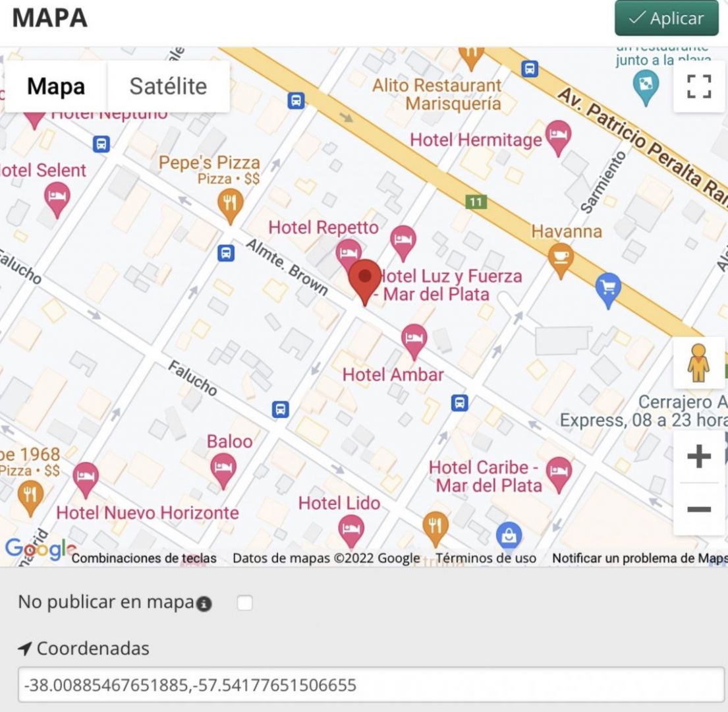Click the Coordenadas input field
Viewport: 728px width, 712px height.
(x=371, y=685)
